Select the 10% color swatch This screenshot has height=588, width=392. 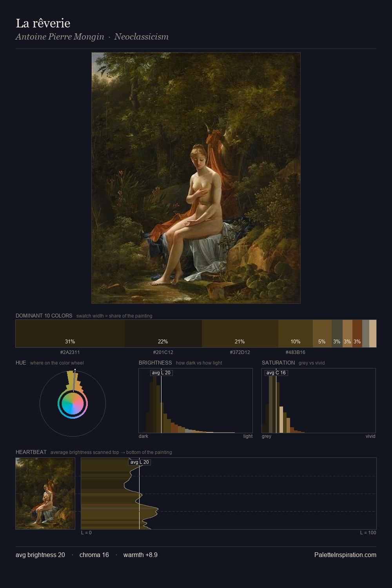[296, 334]
